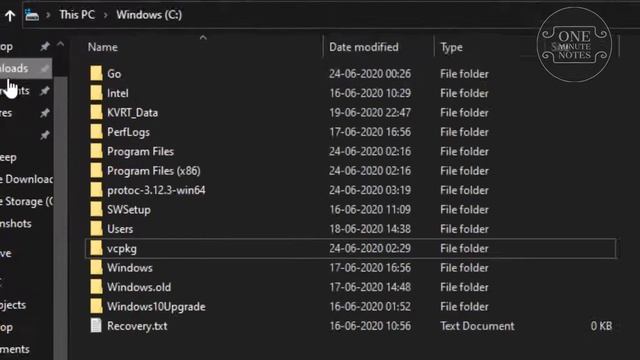Select the Program Files folder name
This screenshot has height=360, width=640.
point(140,151)
